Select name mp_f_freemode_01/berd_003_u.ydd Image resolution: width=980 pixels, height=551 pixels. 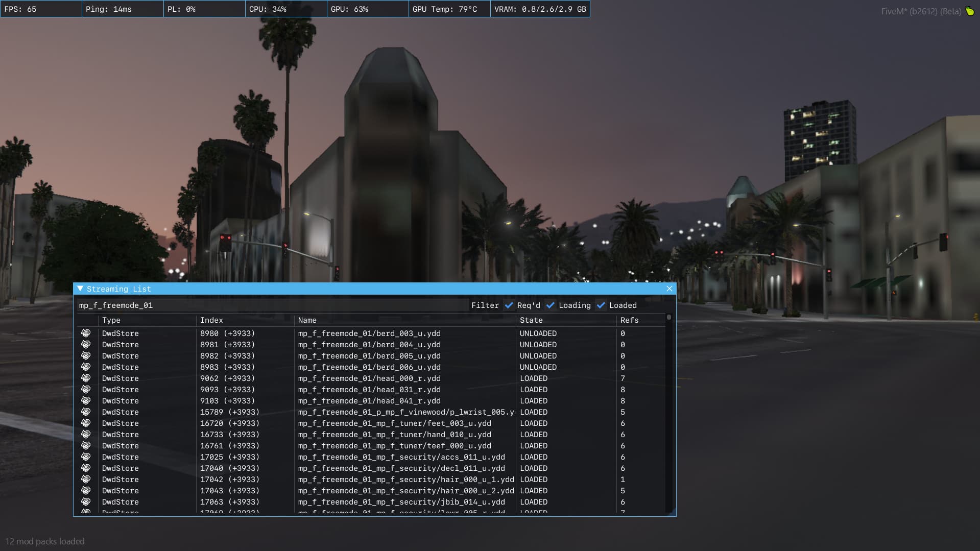coord(369,333)
